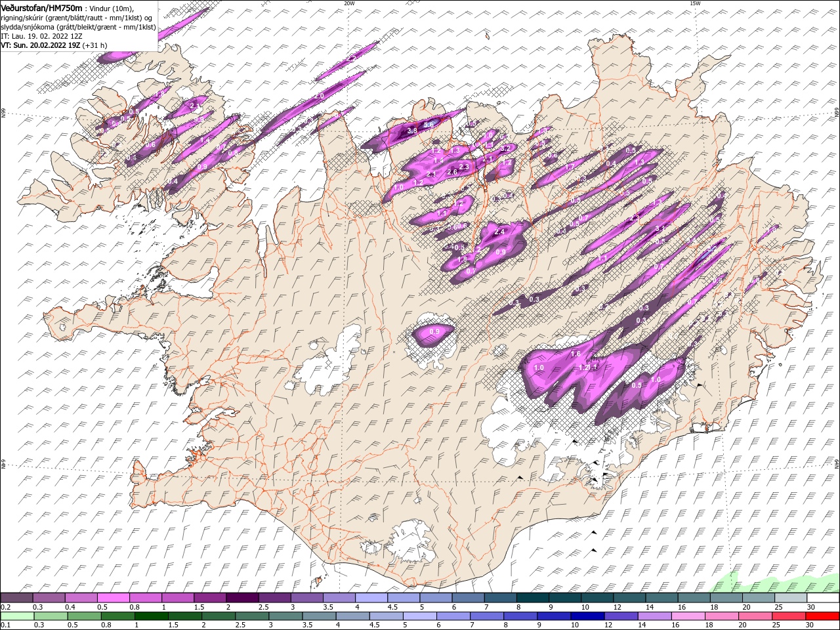Click the lavender snow swatch labeled 4
Screen dimensions: 840x630
pyautogui.click(x=371, y=598)
